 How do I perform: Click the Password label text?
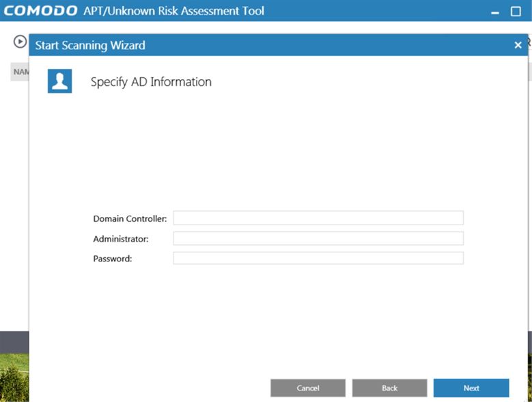pos(112,259)
